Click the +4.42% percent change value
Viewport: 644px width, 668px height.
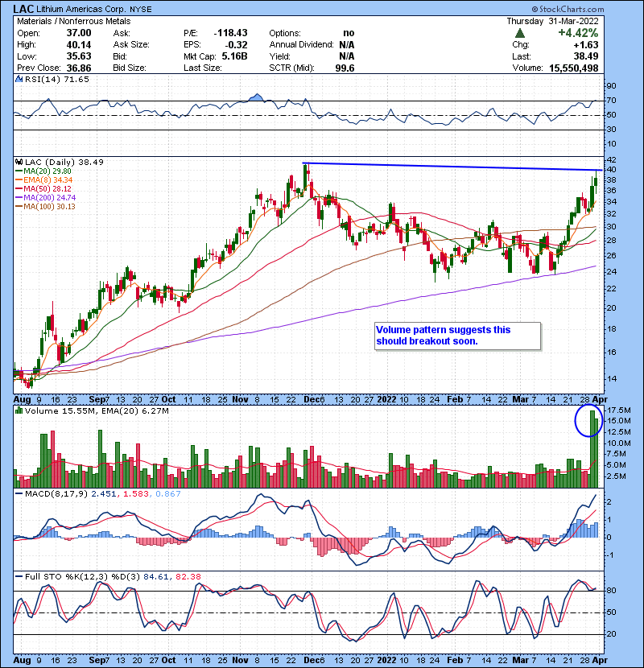tap(578, 33)
